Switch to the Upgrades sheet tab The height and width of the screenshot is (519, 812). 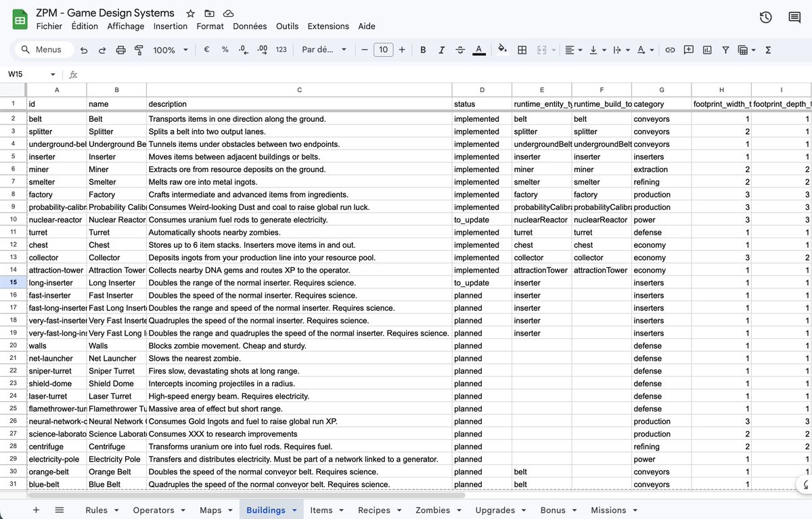[495, 510]
